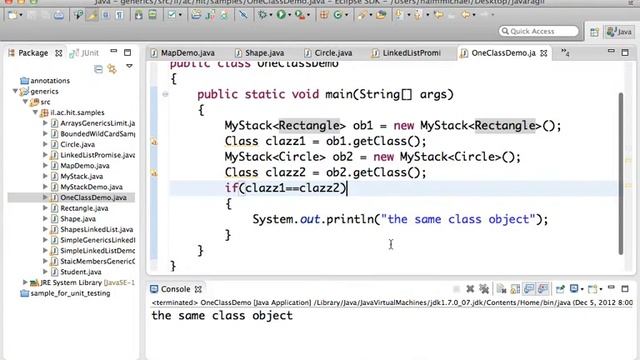
Task: Click the Pin Console icon
Action: point(560,289)
